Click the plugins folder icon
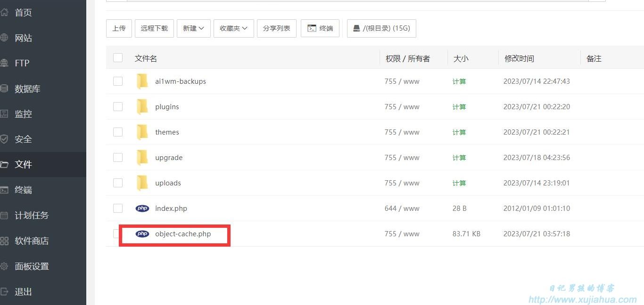This screenshot has width=644, height=305. coord(142,107)
